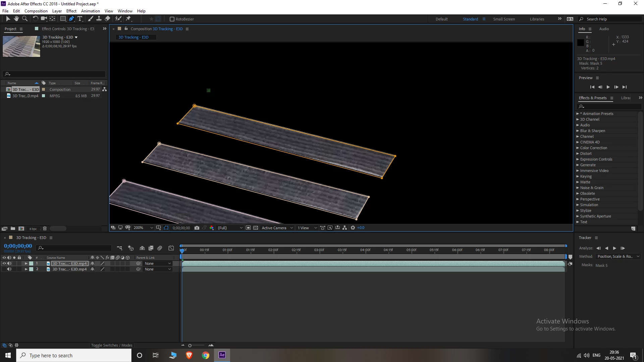Switch to the Small Screen workspace

[504, 19]
